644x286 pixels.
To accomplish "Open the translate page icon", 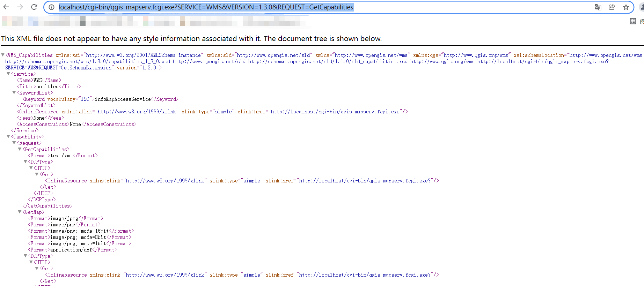I will tap(598, 7).
